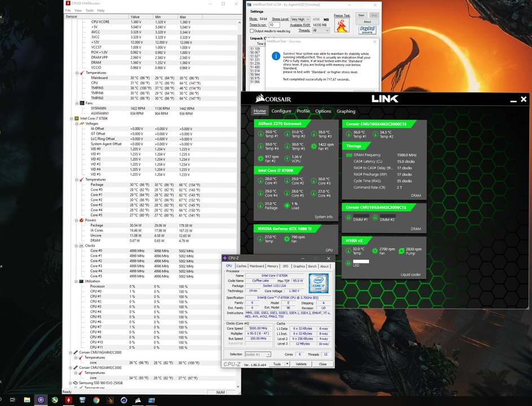Click the PayPal Donate button
This screenshot has height=406, width=532.
coord(367,30)
